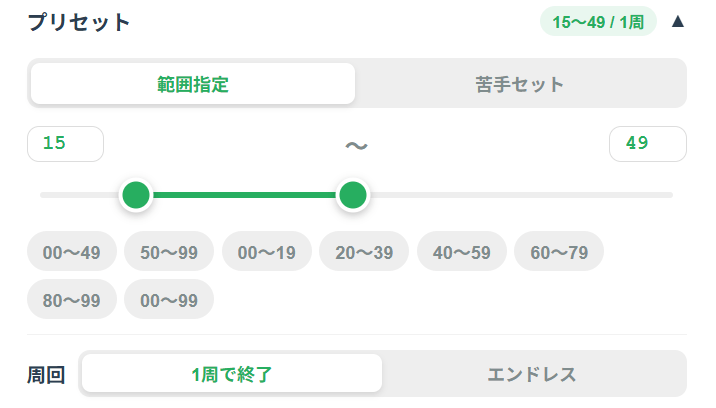Enable the 1周で終了 lap mode
Viewport: 716px width, 408px height.
click(x=232, y=375)
